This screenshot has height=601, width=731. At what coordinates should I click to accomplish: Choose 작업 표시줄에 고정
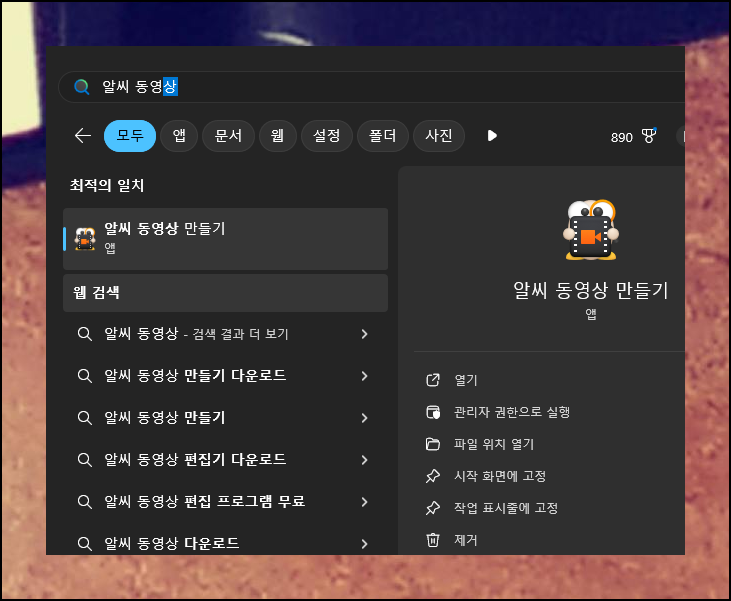point(506,508)
